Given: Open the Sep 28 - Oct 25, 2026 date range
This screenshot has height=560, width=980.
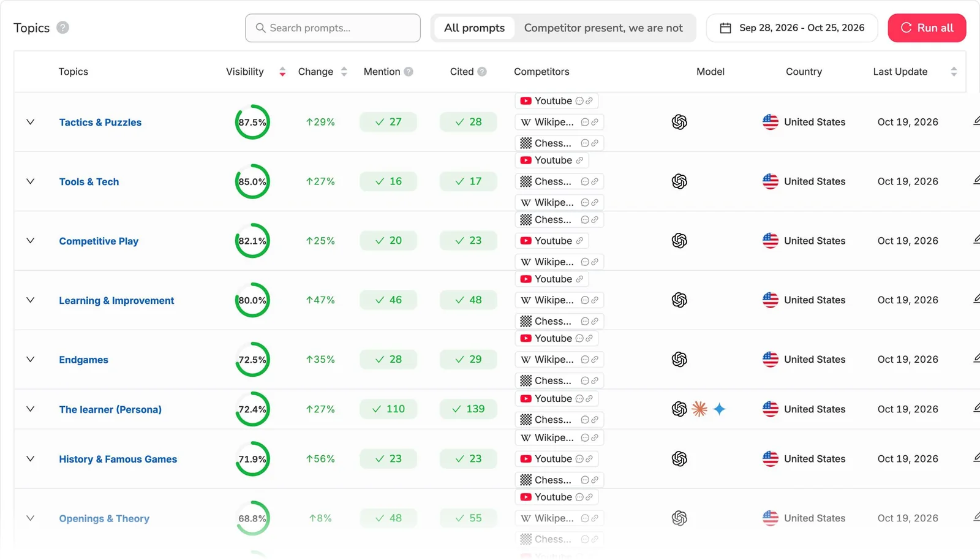Looking at the screenshot, I should [792, 28].
